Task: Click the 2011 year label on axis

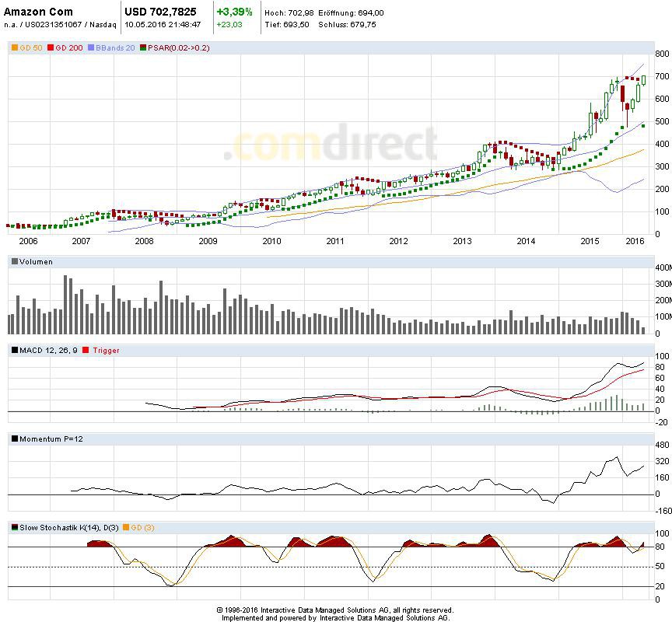Action: pos(335,241)
